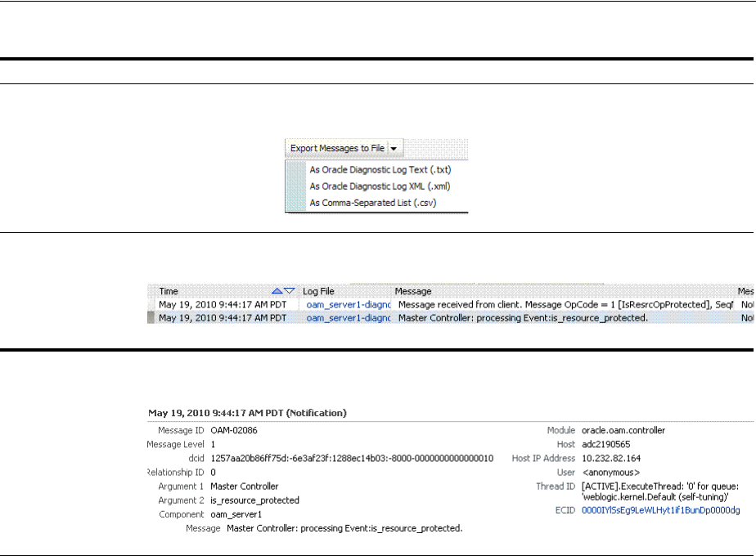Screen dimensions: 756x556
Task: Open oam_server1-diagnostic log link in second row
Action: tap(349, 318)
